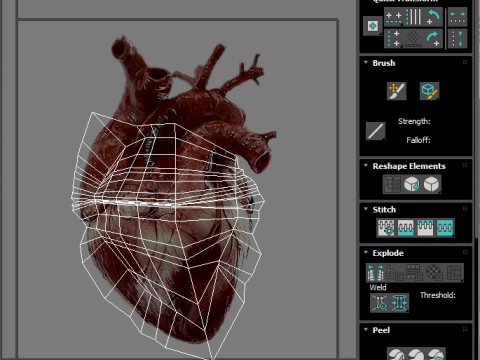Image resolution: width=480 pixels, height=360 pixels.
Task: Click the Break icon in Explode
Action: 376,273
